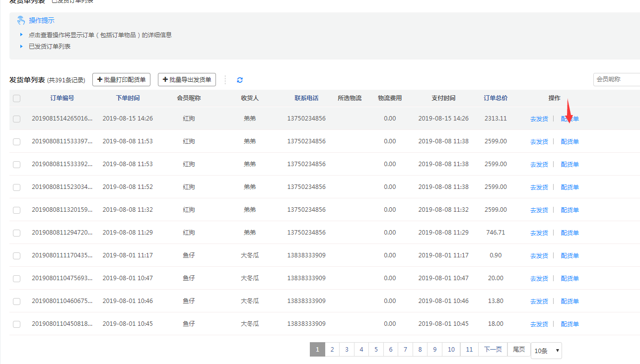Tick checkbox for order priced 13.80
Viewport: 640px width, 364px height.
(17, 302)
